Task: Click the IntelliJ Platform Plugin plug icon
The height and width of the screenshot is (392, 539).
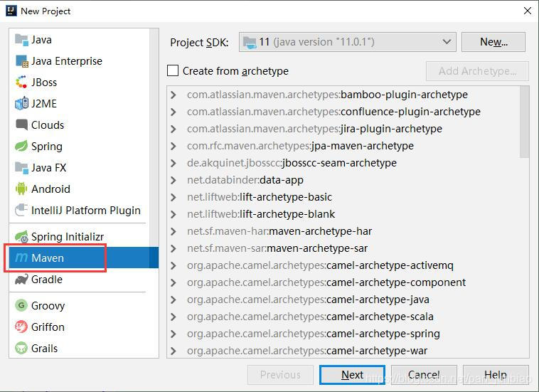Action: [x=21, y=210]
